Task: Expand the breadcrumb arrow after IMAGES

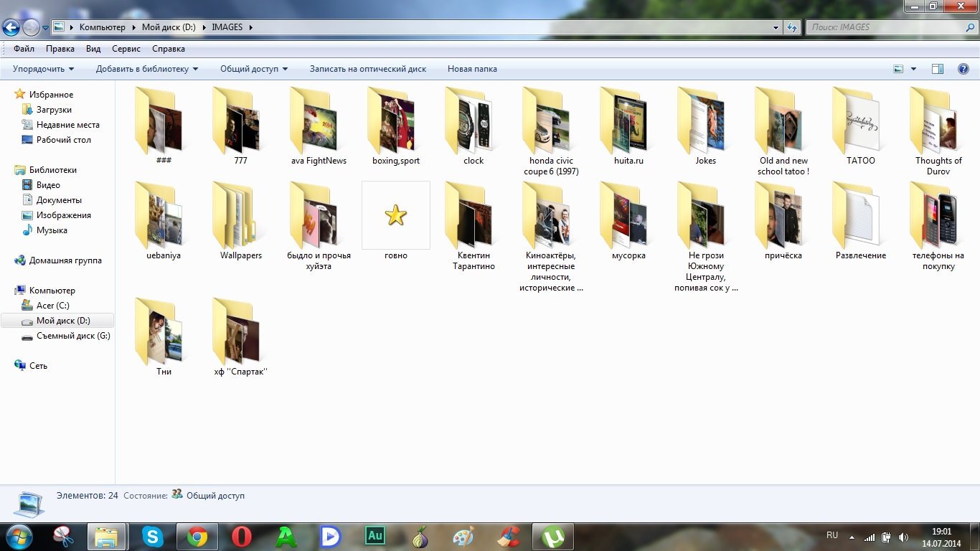Action: (250, 27)
